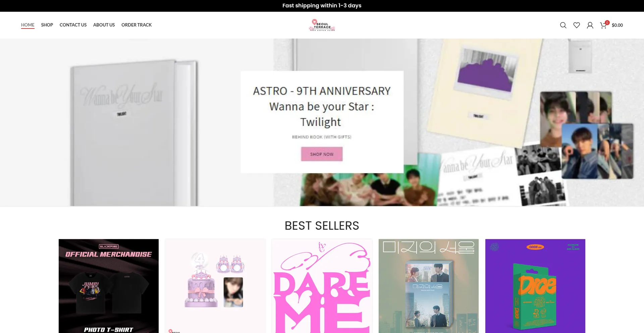The width and height of the screenshot is (644, 333).
Task: Click the fast shipping announcement bar
Action: click(322, 6)
